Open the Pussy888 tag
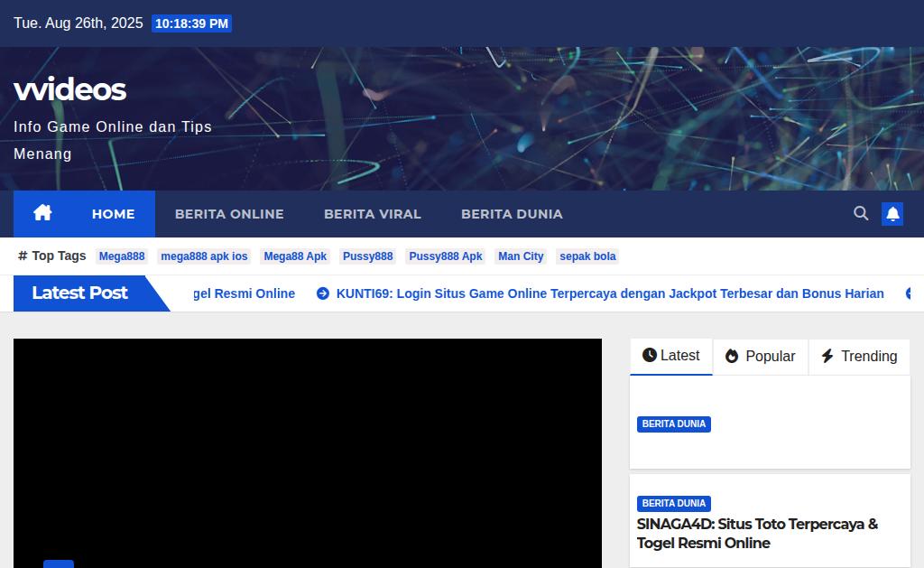This screenshot has width=924, height=568. [368, 256]
